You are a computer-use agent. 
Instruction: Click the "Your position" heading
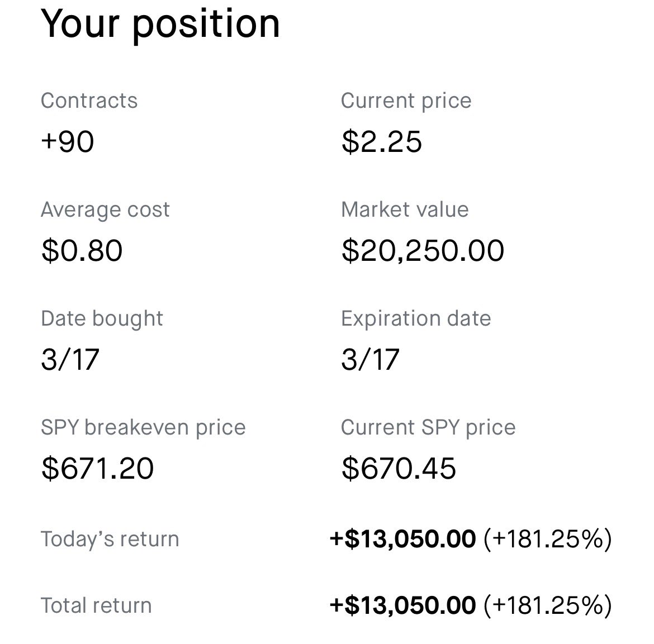point(160,24)
